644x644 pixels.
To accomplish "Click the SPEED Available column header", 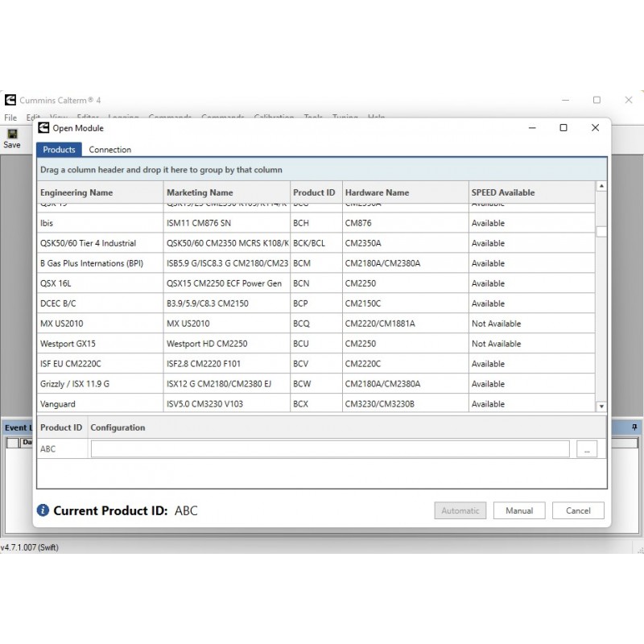I will 502,192.
